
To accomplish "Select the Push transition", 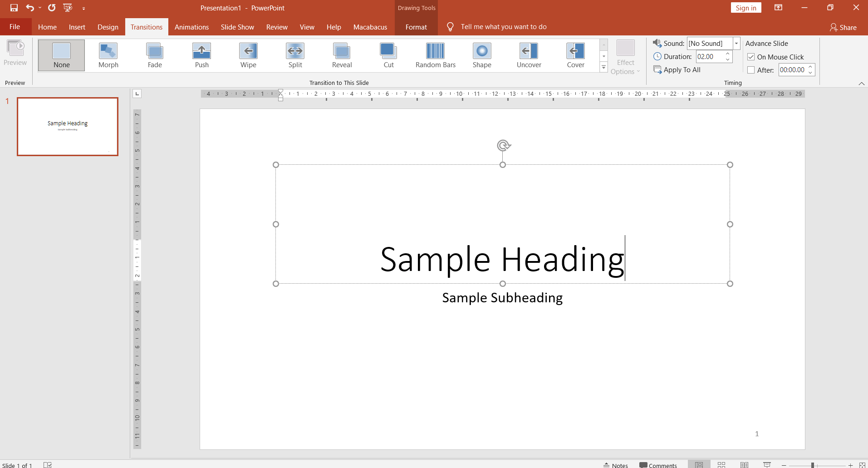I will click(201, 55).
